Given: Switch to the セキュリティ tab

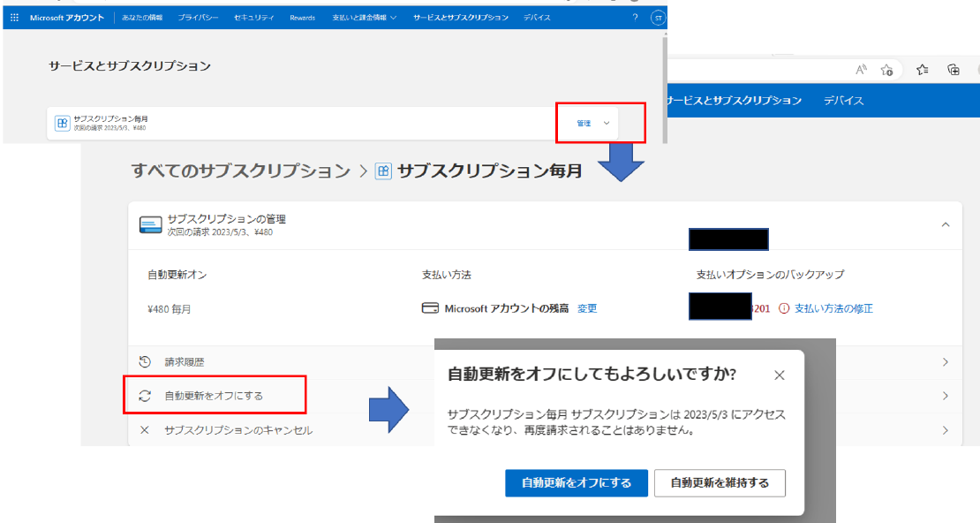Looking at the screenshot, I should click(x=253, y=18).
